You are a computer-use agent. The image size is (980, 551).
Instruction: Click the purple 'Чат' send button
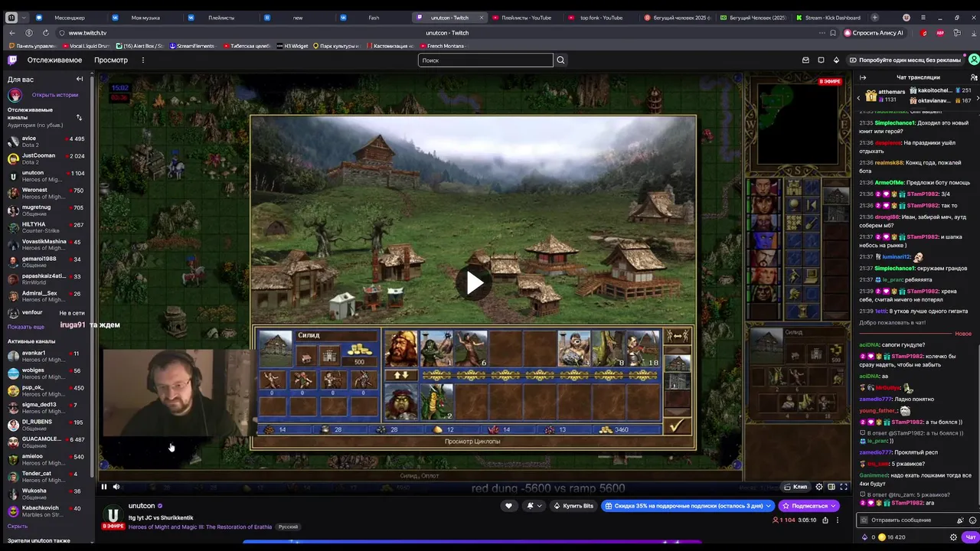click(970, 537)
